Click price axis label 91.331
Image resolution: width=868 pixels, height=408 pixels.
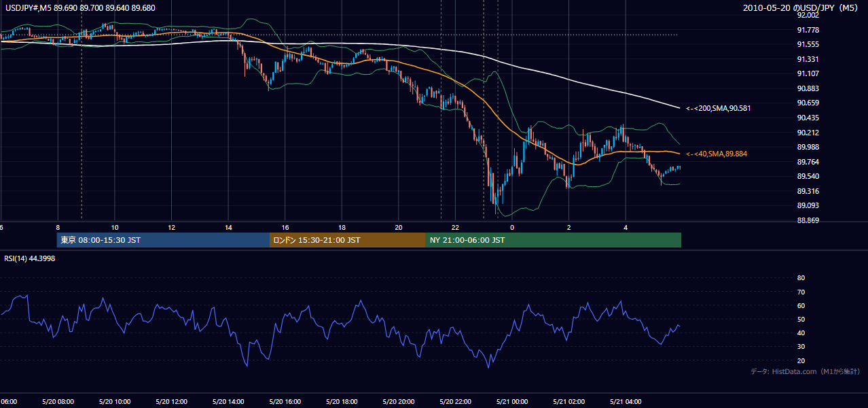[807, 59]
